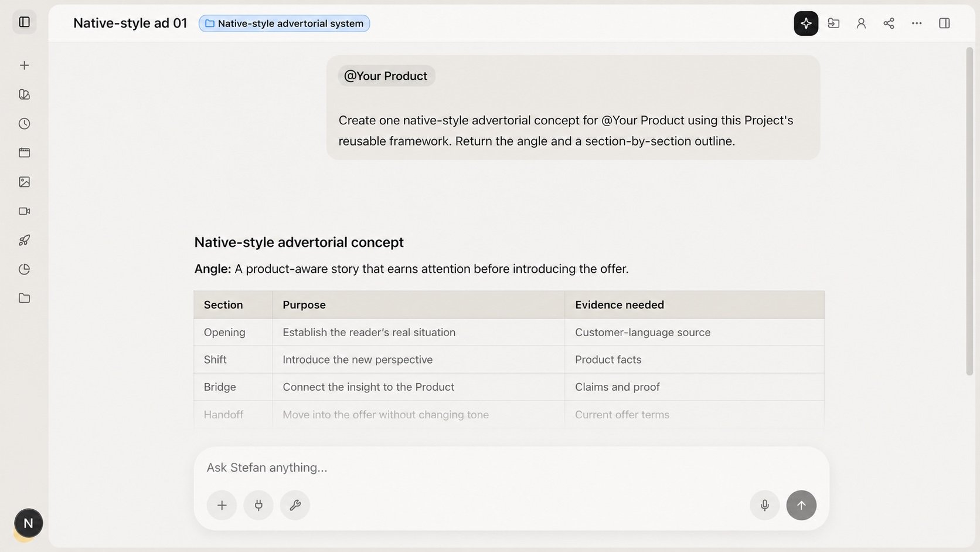Click the Customer-language source cell
The width and height of the screenshot is (980, 552).
695,333
